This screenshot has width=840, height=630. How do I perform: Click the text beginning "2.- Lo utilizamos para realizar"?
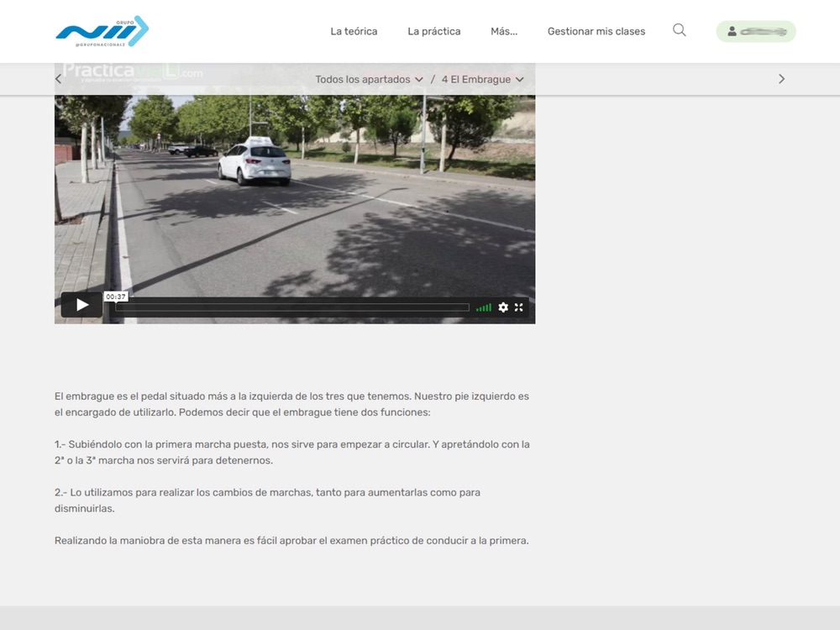267,501
